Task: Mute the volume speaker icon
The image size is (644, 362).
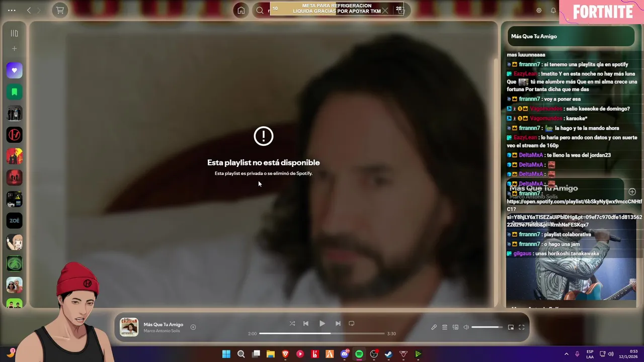Action: [x=466, y=327]
